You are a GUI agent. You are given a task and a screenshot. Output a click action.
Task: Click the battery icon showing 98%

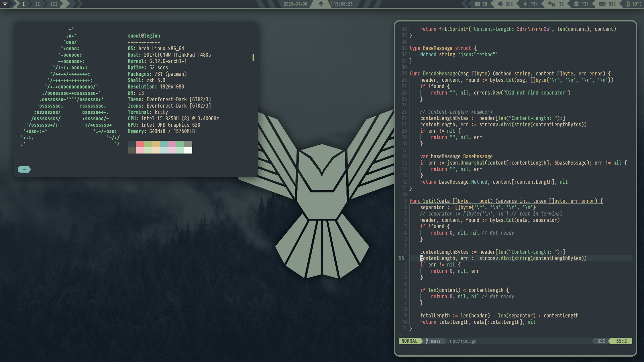[602, 4]
